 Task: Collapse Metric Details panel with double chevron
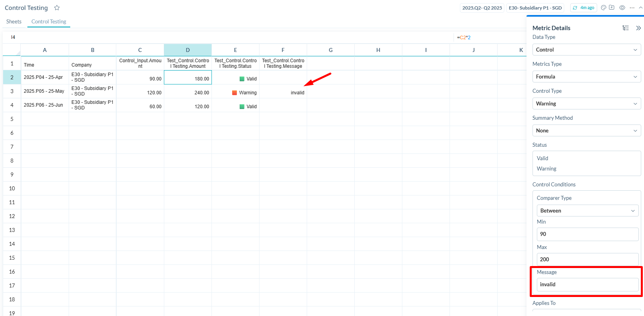pyautogui.click(x=638, y=28)
